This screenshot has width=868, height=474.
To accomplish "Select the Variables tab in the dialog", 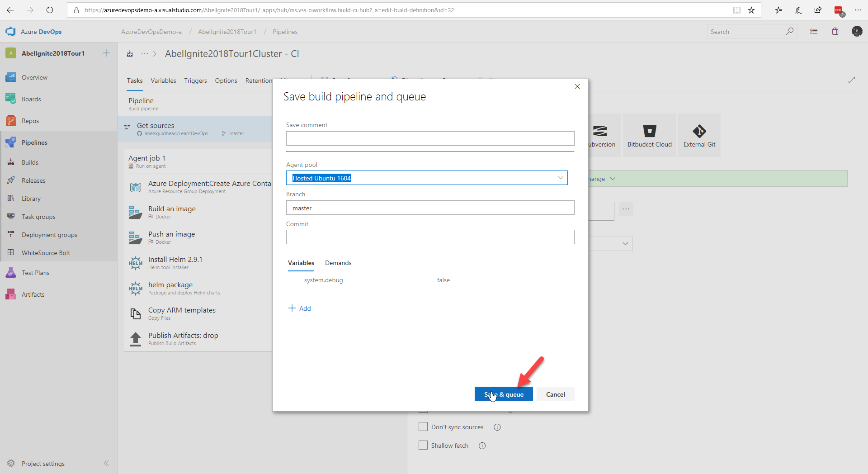I will [301, 263].
